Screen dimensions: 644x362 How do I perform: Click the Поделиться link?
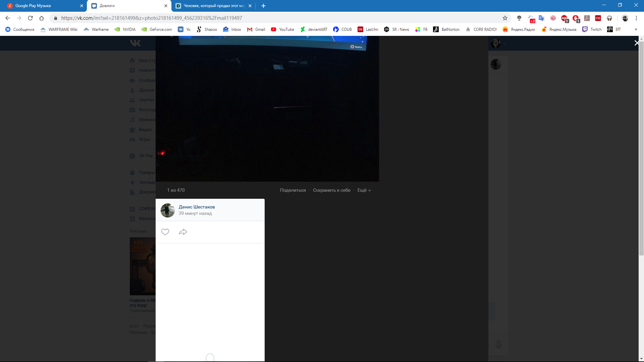click(293, 190)
